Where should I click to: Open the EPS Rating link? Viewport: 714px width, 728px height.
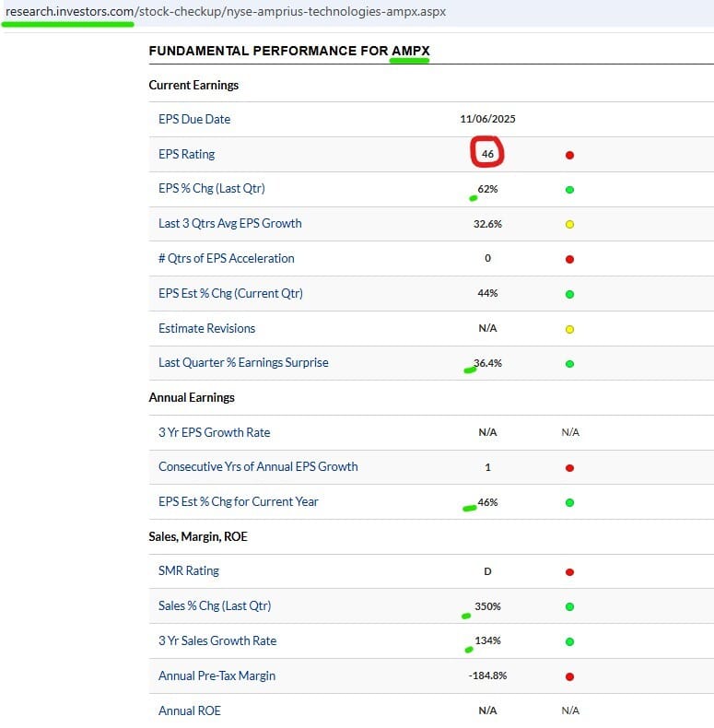187,154
